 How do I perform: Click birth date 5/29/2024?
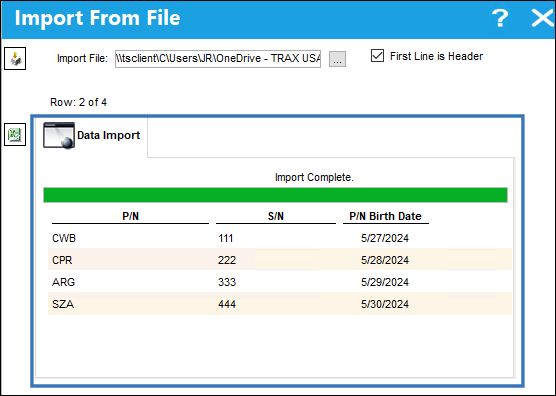(x=385, y=282)
